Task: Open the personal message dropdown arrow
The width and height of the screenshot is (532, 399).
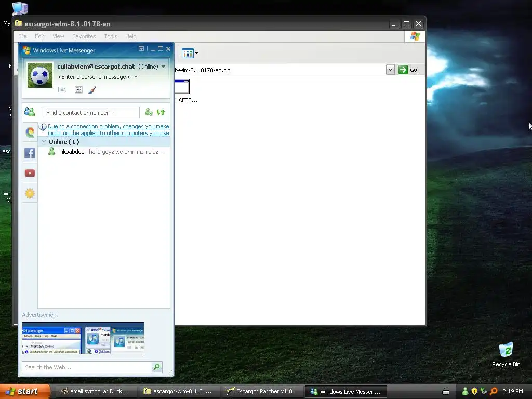Action: coord(136,77)
